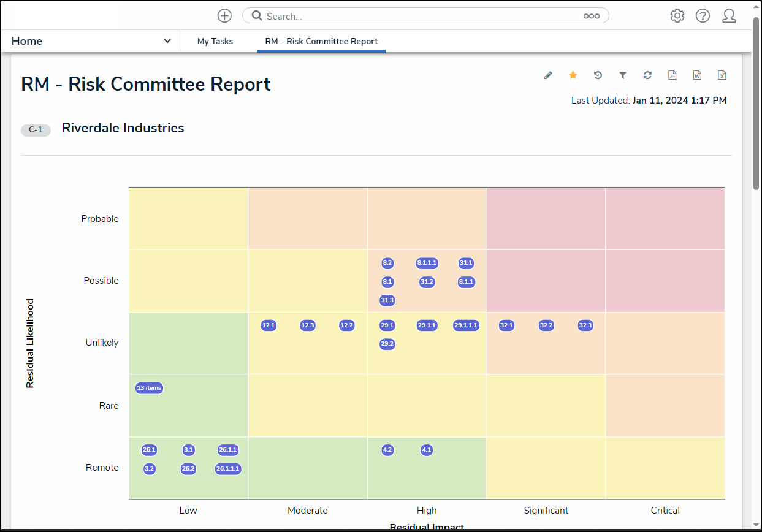This screenshot has height=532, width=762.
Task: Click risk marker 29.1.1.1 on heat map
Action: pyautogui.click(x=466, y=325)
